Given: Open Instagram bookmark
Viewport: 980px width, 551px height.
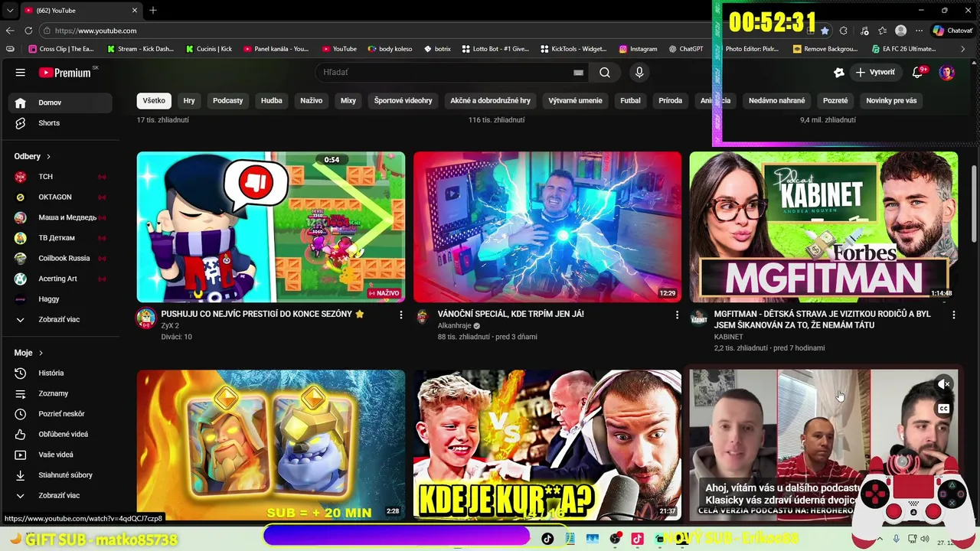Looking at the screenshot, I should [638, 48].
